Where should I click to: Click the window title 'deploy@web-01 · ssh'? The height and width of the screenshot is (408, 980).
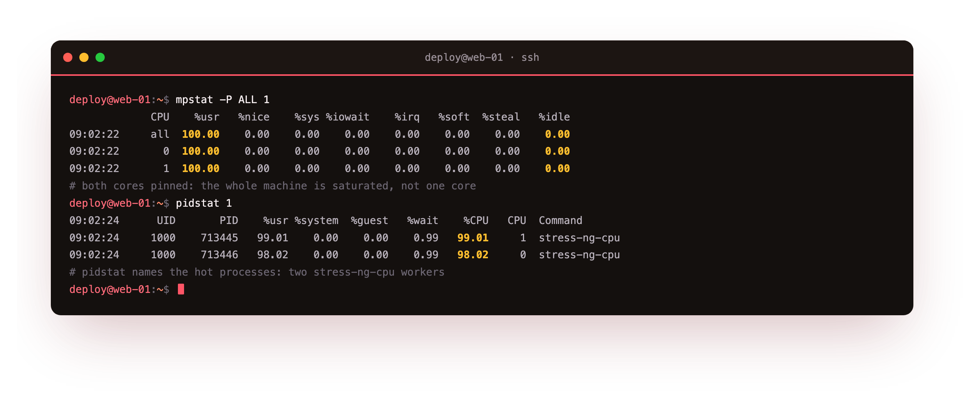point(482,57)
